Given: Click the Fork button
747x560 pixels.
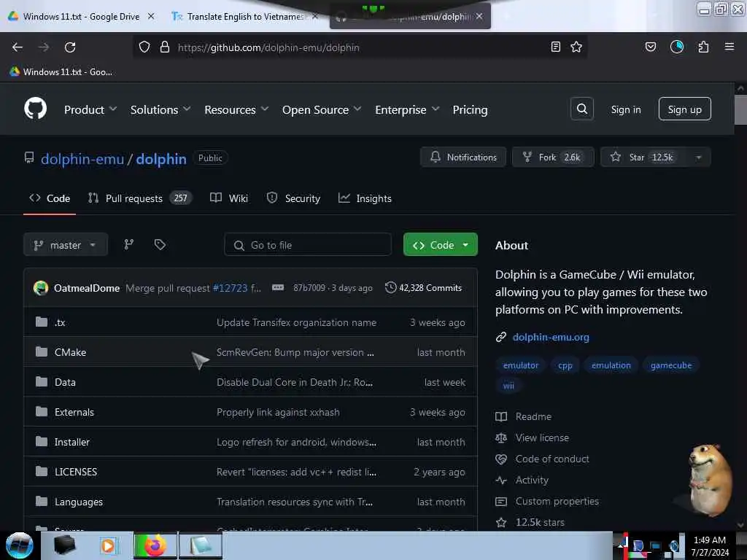Looking at the screenshot, I should (x=553, y=157).
